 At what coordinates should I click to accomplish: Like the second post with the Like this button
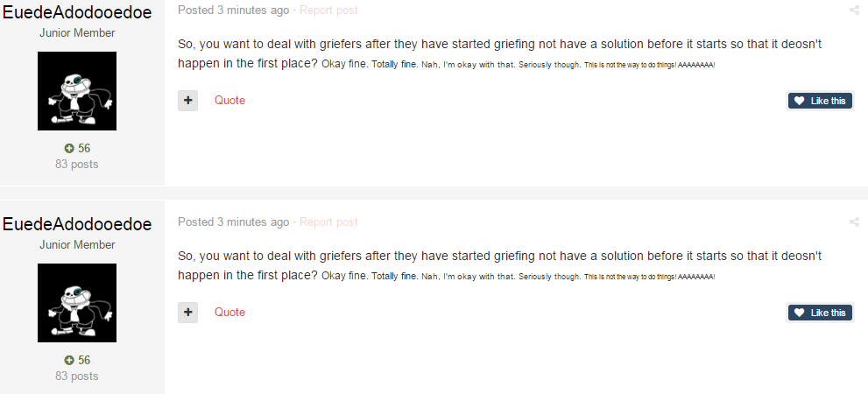coord(820,313)
